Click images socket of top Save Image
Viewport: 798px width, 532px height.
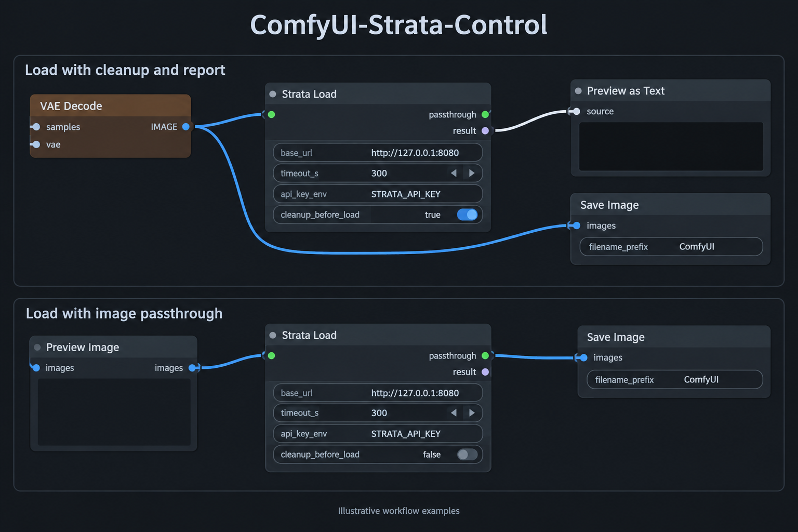tap(576, 225)
